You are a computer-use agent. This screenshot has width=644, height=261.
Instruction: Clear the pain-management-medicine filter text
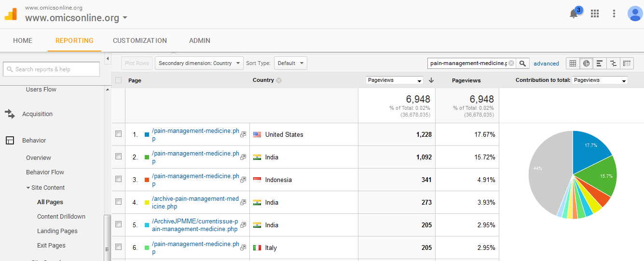[511, 64]
